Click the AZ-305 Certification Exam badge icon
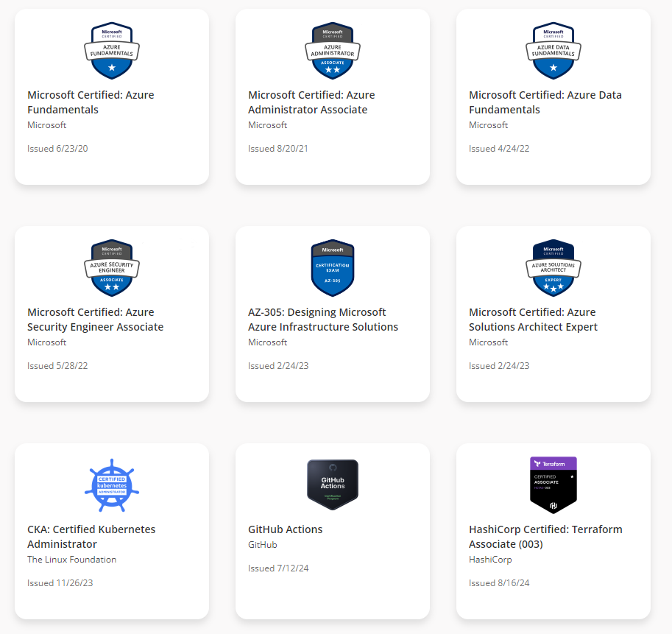 click(333, 268)
